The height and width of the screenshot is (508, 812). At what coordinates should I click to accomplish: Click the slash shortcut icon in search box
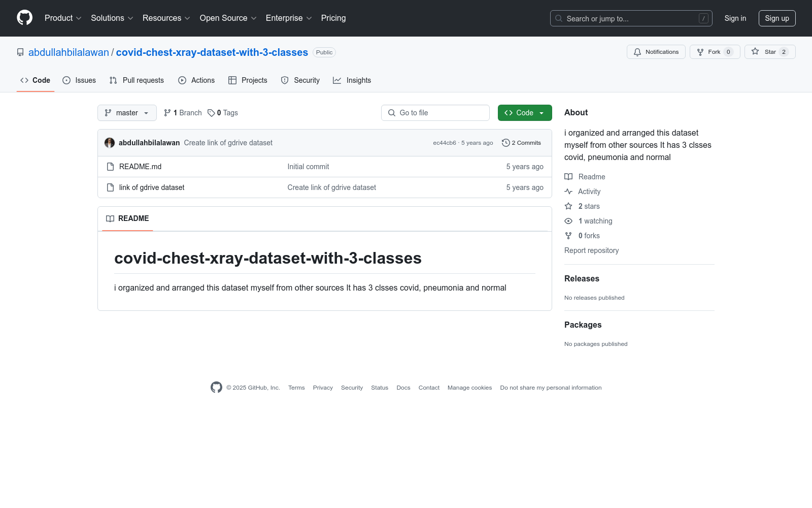pos(703,18)
